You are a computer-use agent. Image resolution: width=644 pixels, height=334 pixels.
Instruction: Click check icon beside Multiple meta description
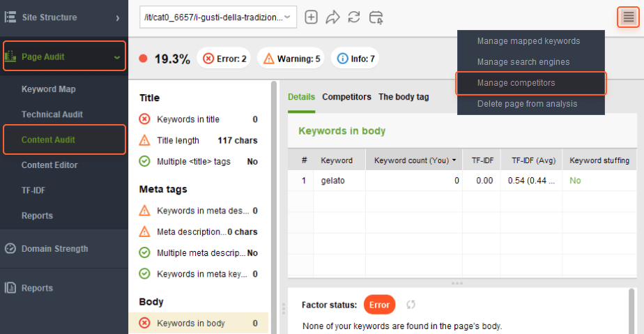[x=144, y=252]
